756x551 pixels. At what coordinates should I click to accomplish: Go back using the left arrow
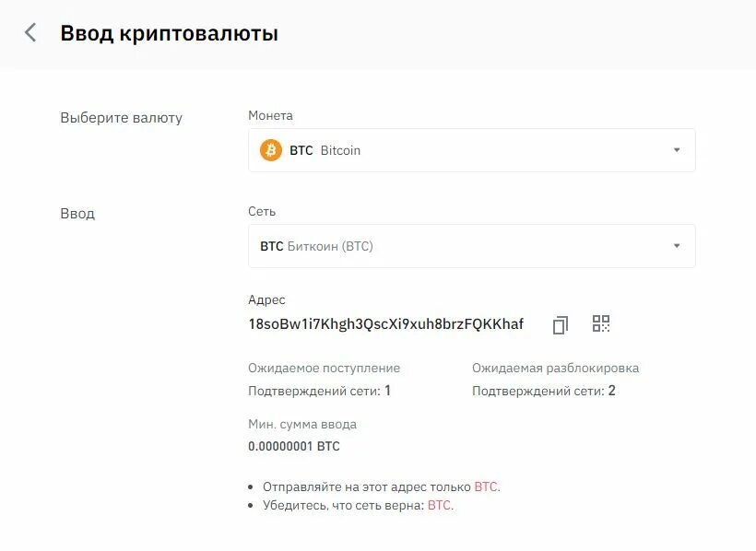pos(30,33)
